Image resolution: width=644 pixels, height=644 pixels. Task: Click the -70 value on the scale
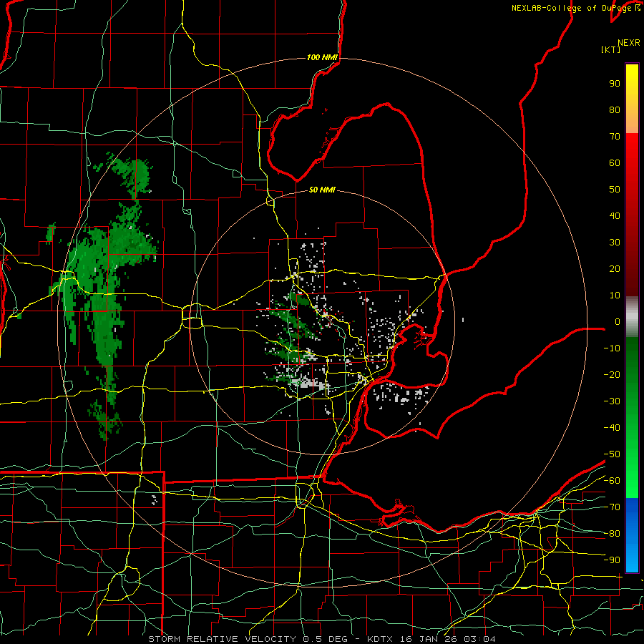point(612,507)
